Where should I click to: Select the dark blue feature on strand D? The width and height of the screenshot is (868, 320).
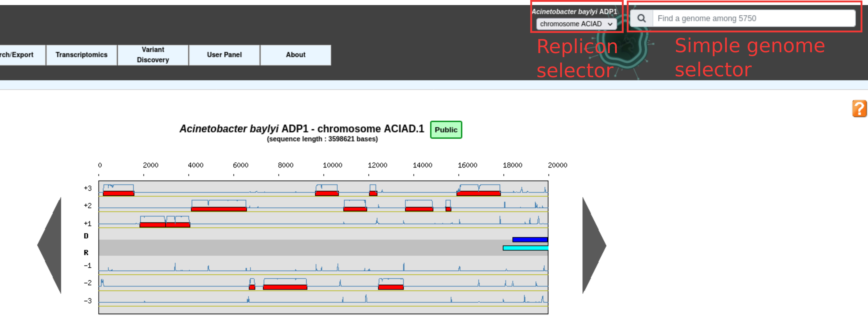(x=530, y=239)
